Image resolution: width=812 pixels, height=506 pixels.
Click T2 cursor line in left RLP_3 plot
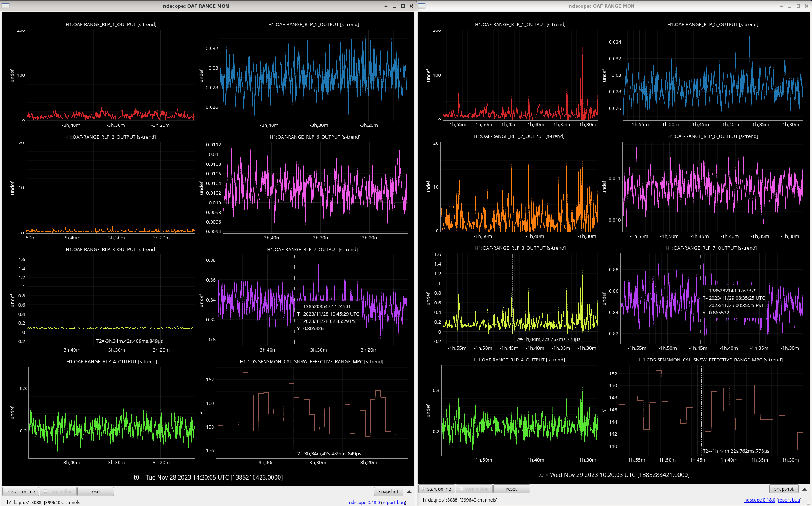pyautogui.click(x=95, y=294)
